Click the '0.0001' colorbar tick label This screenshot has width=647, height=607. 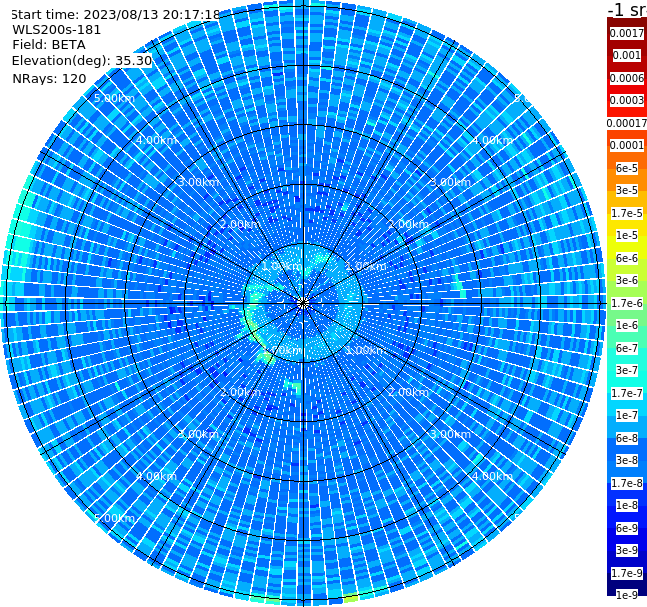(627, 145)
